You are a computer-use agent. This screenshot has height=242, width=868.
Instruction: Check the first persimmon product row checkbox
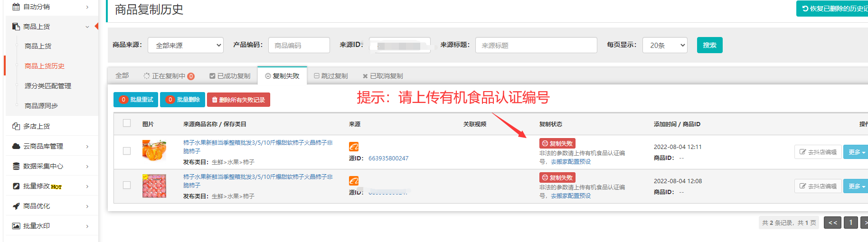(127, 151)
